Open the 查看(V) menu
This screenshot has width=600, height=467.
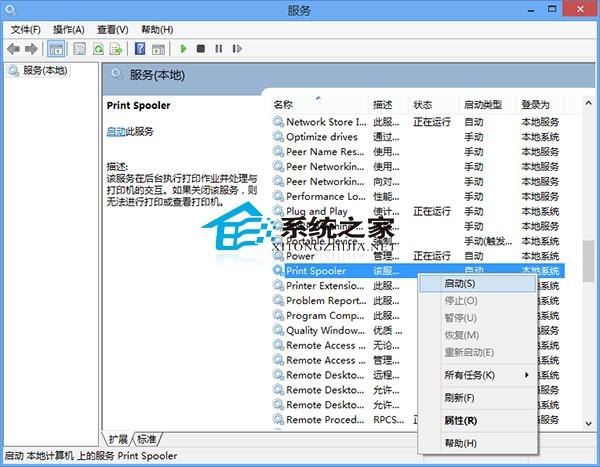coord(112,29)
